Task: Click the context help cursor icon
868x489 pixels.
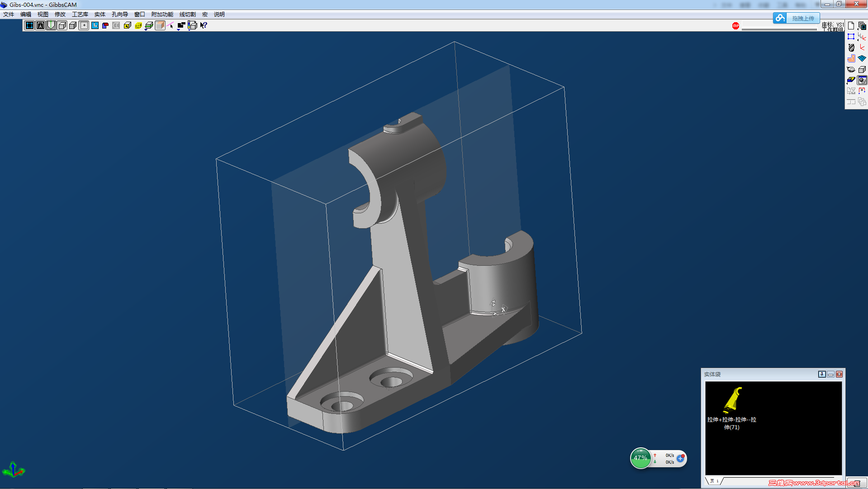Action: click(204, 25)
